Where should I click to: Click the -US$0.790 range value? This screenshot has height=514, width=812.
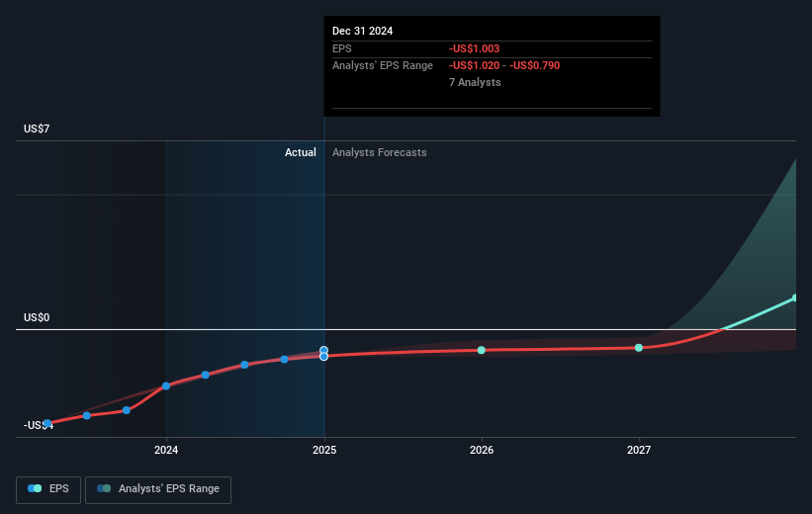(x=535, y=66)
